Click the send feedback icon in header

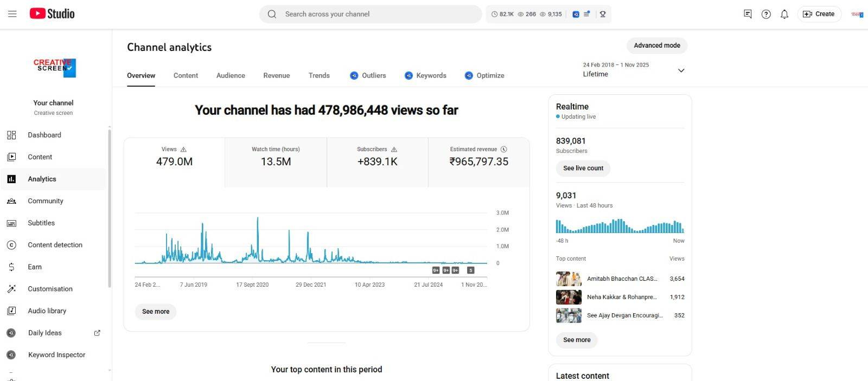pyautogui.click(x=748, y=14)
